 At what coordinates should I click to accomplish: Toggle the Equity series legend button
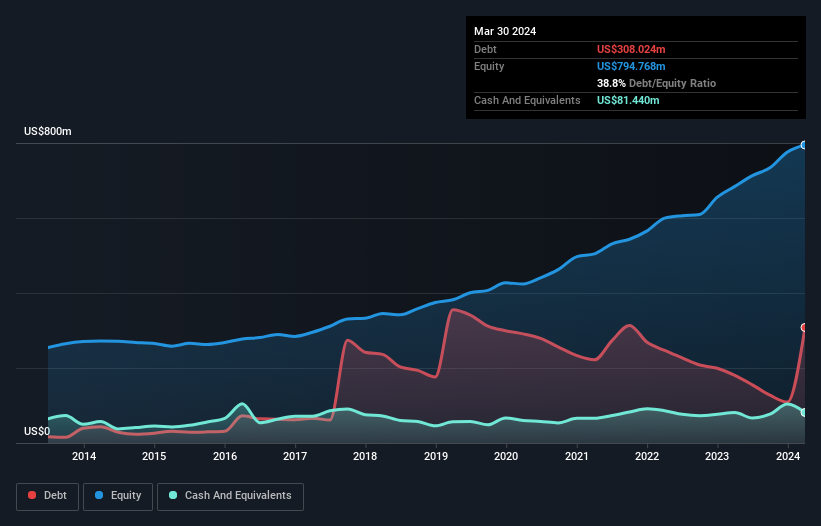click(118, 496)
